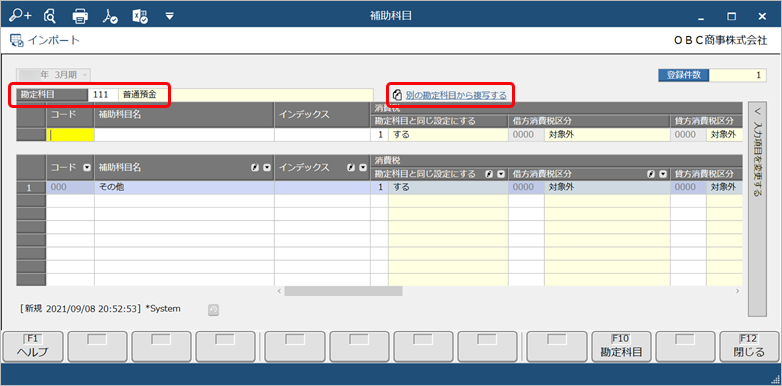Click the printer icon
Viewport: 782px width, 386px height.
[80, 16]
